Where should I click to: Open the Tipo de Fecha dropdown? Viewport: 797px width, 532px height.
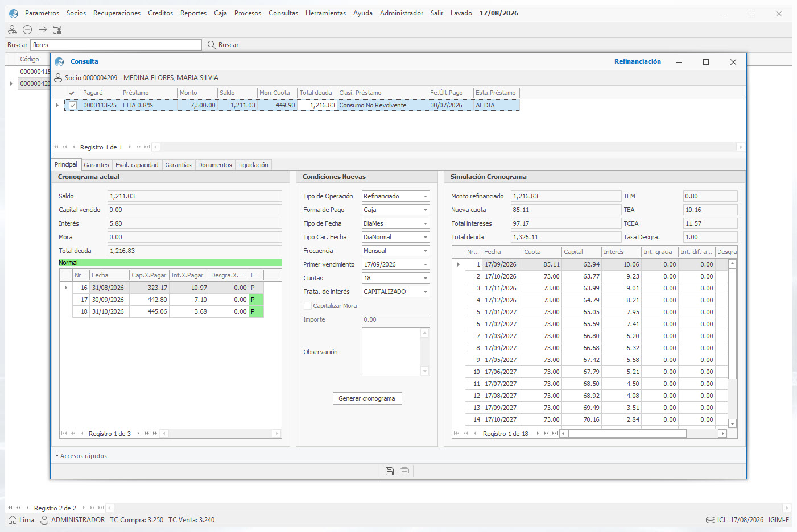[426, 223]
